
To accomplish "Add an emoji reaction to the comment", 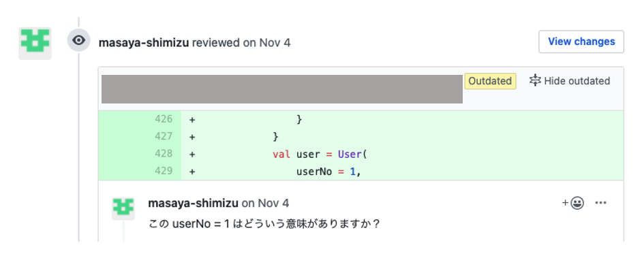I will point(573,203).
